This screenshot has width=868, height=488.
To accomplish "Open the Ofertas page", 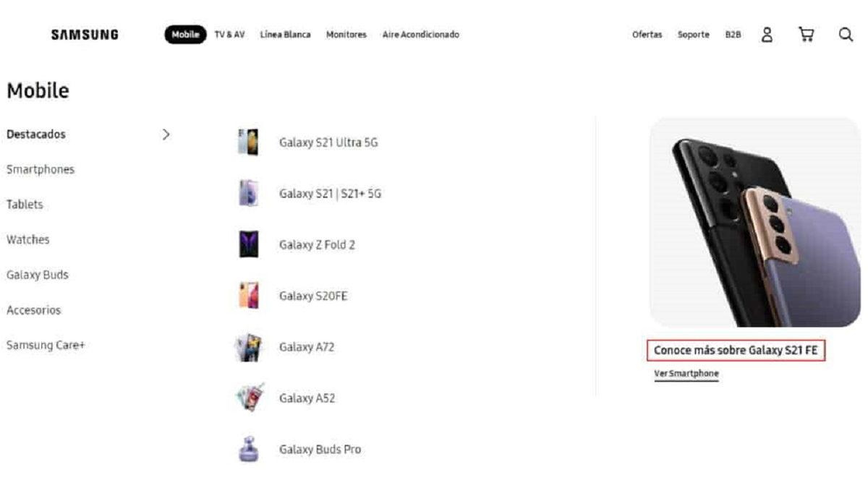I will [646, 34].
